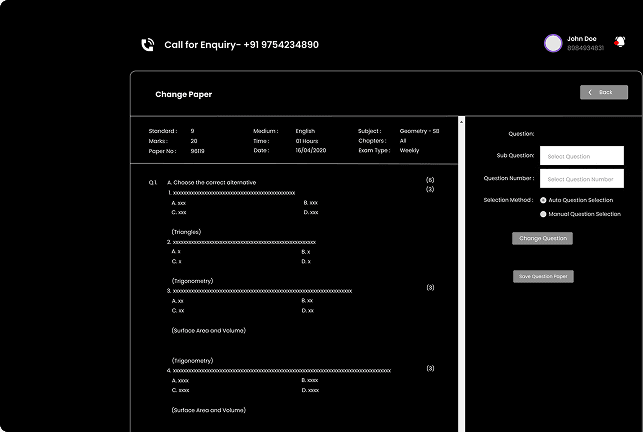Click the Change Paper heading
The width and height of the screenshot is (643, 432).
coord(184,94)
